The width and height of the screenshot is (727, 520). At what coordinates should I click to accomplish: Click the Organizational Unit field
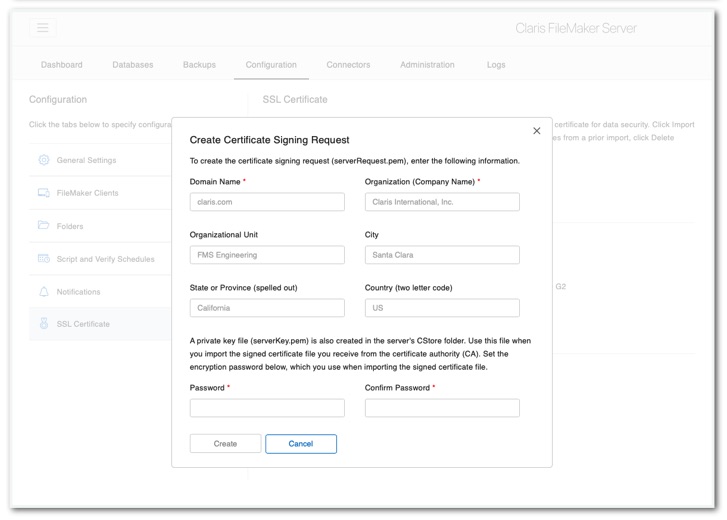267,255
